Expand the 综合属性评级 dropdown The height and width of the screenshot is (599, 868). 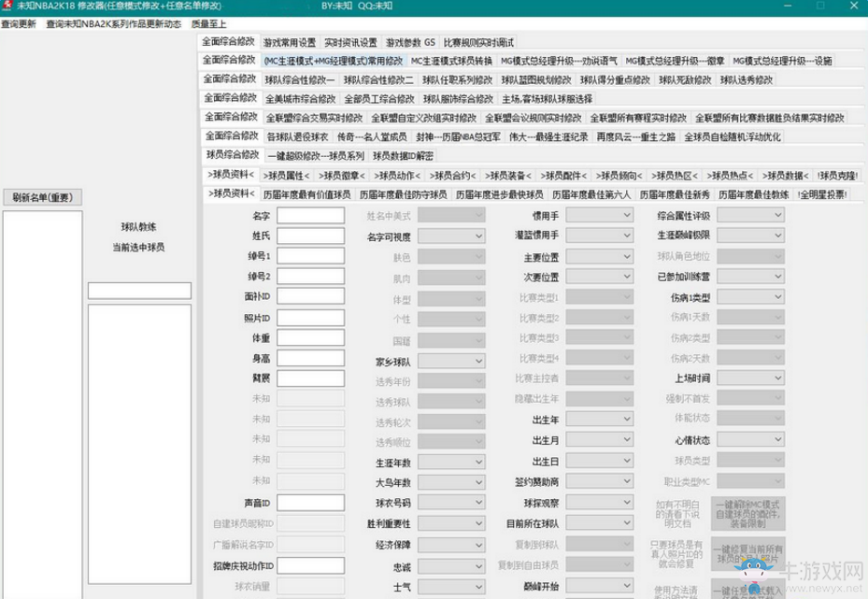(750, 215)
